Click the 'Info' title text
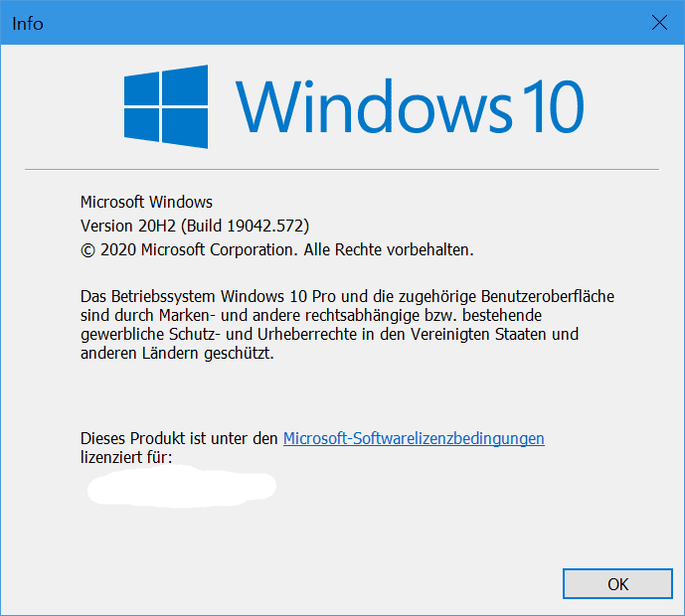This screenshot has width=685, height=616. pyautogui.click(x=28, y=24)
